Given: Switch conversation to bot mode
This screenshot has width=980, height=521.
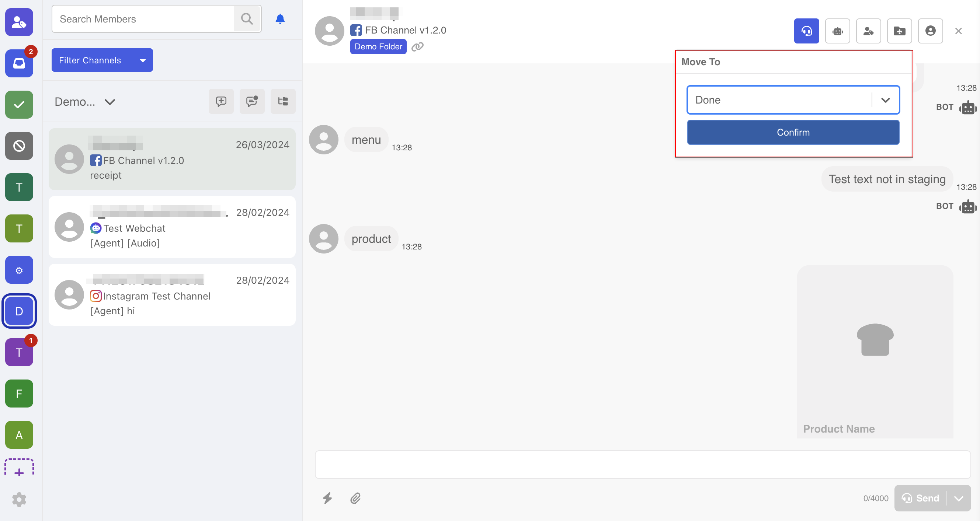Looking at the screenshot, I should click(837, 31).
